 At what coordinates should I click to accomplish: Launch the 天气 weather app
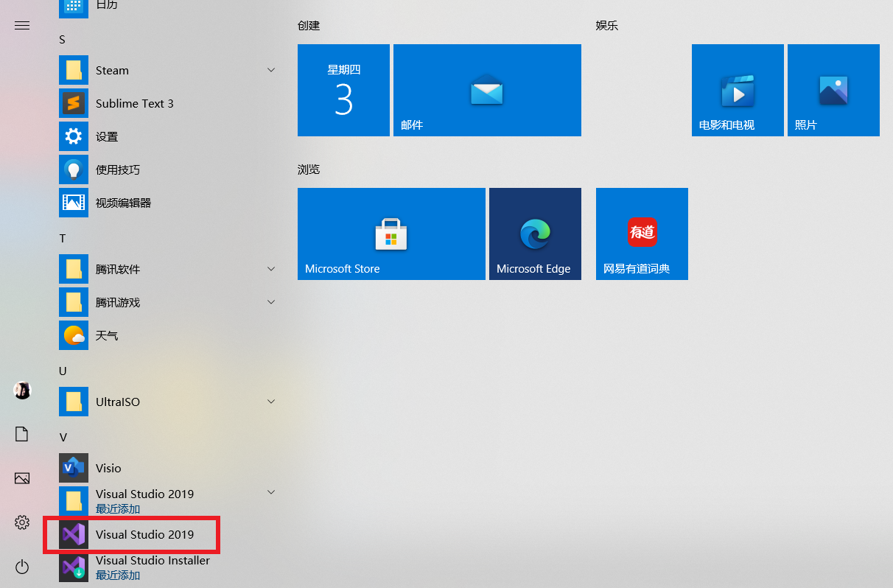108,335
